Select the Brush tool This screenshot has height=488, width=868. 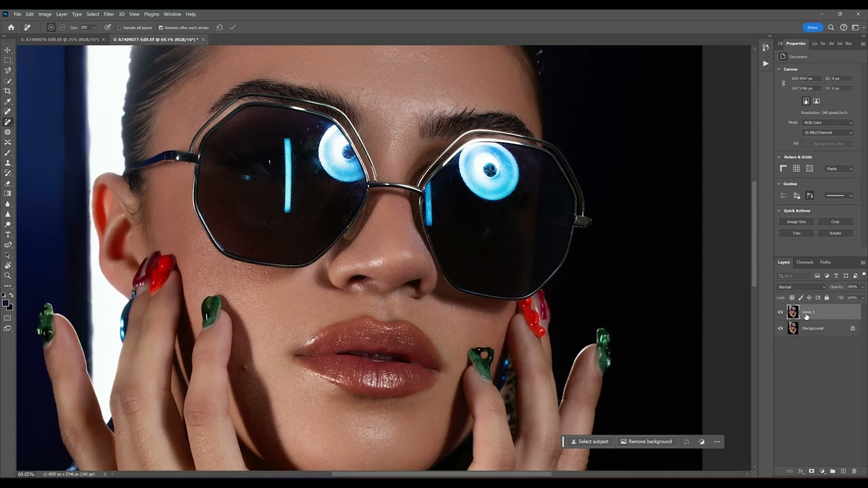[8, 152]
